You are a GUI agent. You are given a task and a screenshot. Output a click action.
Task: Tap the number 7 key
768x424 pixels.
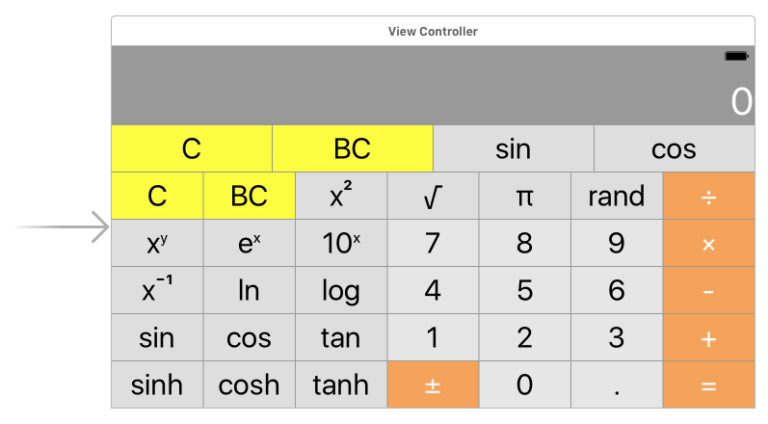[x=433, y=243]
